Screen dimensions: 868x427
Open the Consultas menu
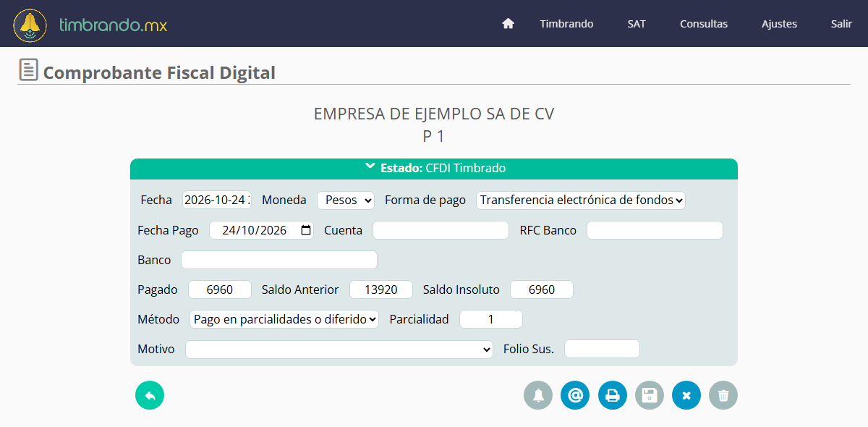[704, 24]
